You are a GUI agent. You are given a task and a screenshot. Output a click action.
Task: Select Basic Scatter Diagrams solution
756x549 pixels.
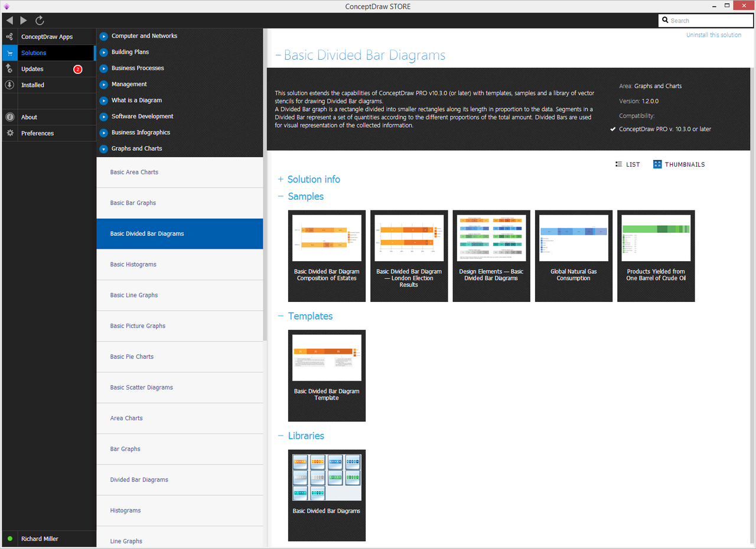tap(180, 388)
